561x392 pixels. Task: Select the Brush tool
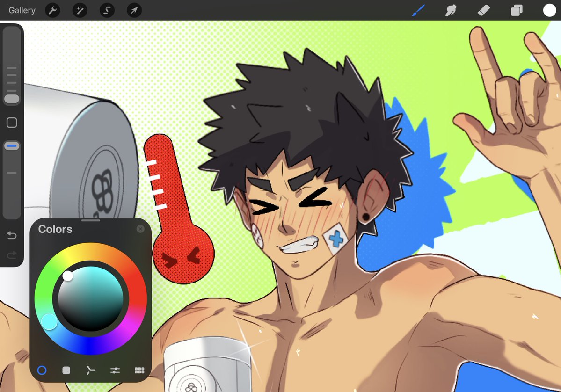[418, 10]
